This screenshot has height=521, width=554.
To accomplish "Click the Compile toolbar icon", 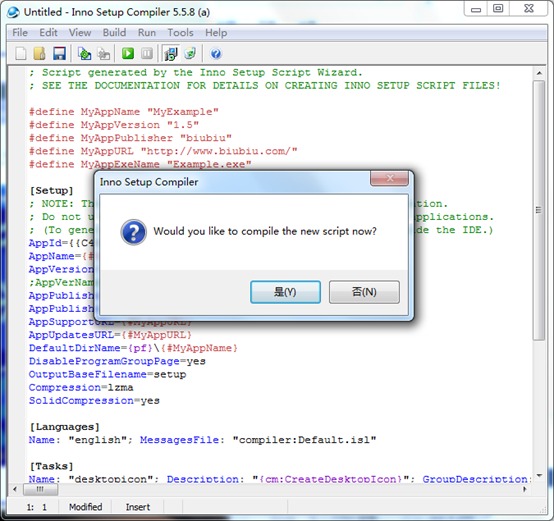I will click(x=84, y=54).
